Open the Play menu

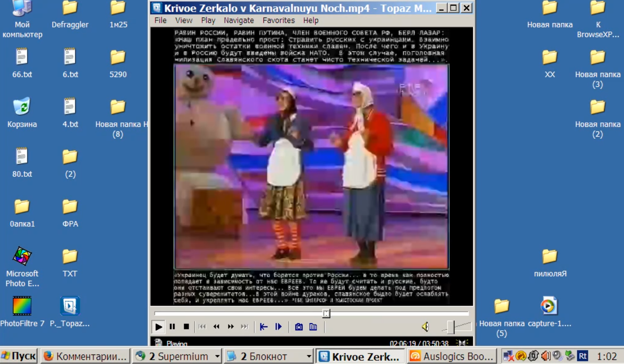(x=208, y=20)
